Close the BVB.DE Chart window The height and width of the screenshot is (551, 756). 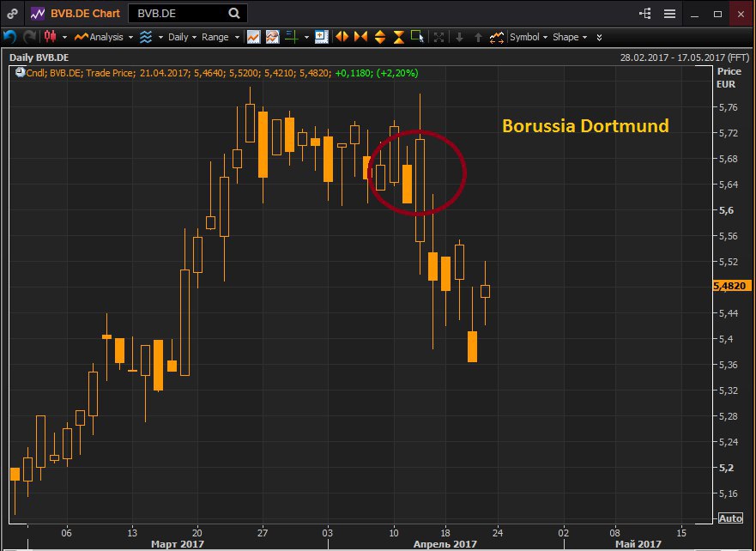pos(741,14)
